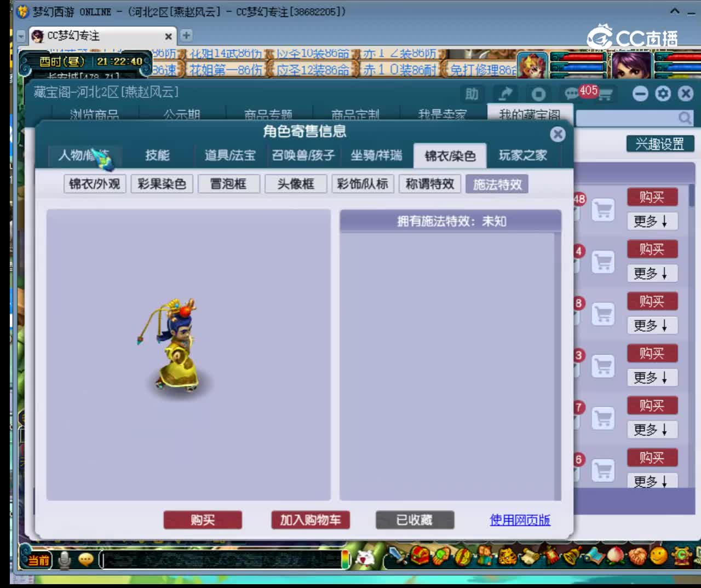Open a new tab with the plus button
Image resolution: width=701 pixels, height=588 pixels.
[186, 36]
